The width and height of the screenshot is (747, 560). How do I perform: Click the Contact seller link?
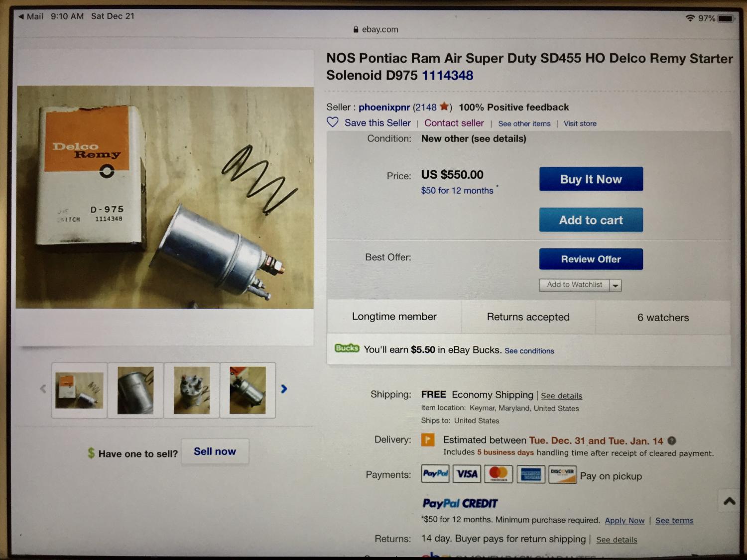coord(454,123)
